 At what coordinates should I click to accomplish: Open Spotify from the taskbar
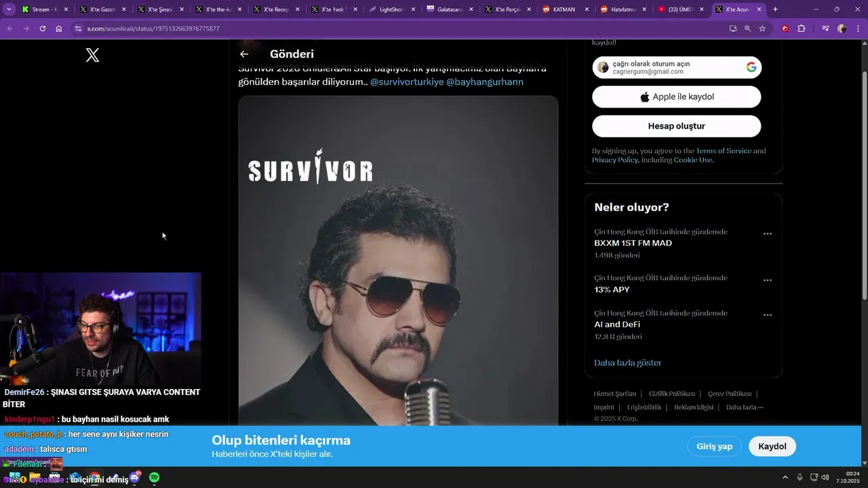[x=154, y=478]
